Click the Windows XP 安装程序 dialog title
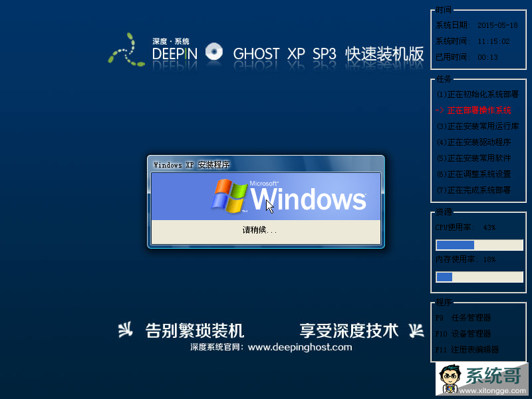 (x=192, y=165)
